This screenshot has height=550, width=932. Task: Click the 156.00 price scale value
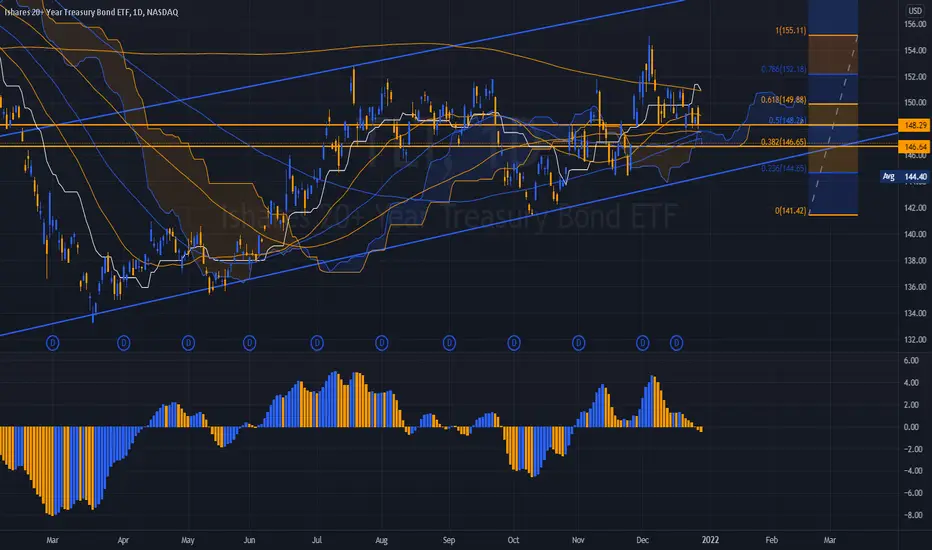pos(915,24)
